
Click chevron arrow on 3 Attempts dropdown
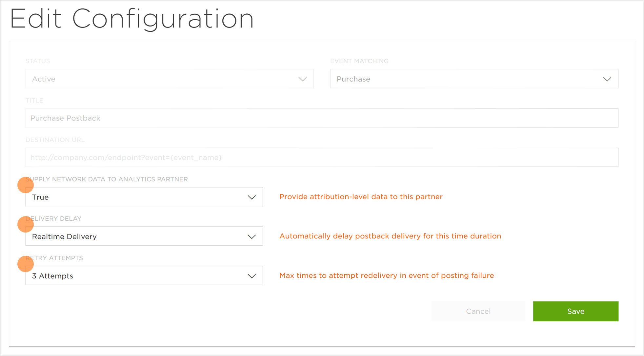252,276
